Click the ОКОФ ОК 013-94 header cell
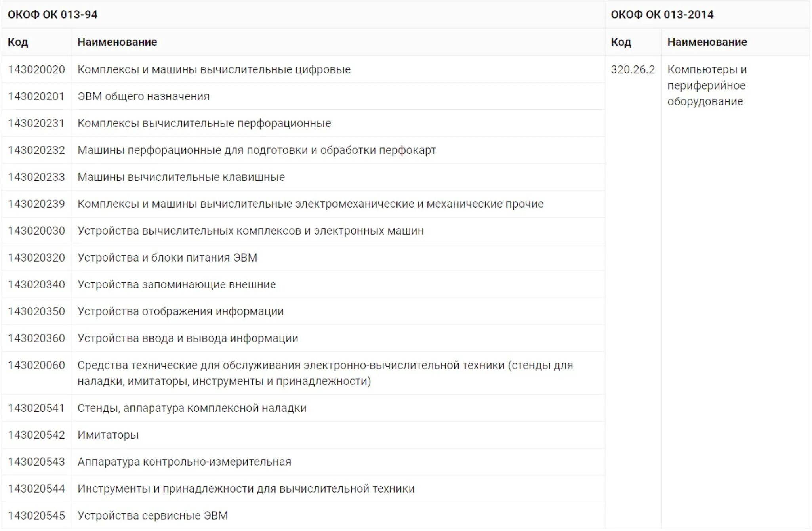812x531 pixels. tap(303, 14)
